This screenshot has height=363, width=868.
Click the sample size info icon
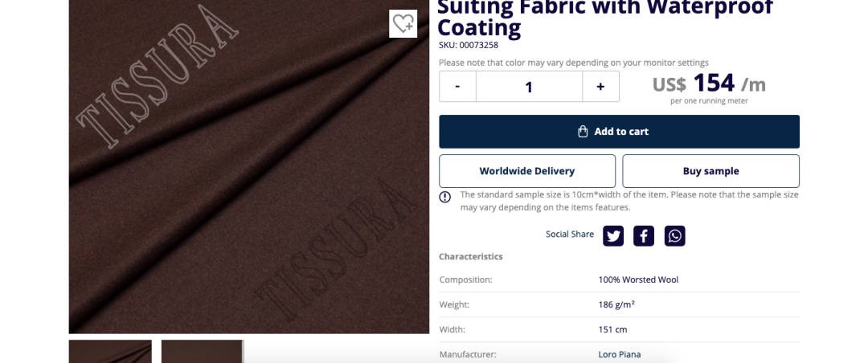coord(444,197)
